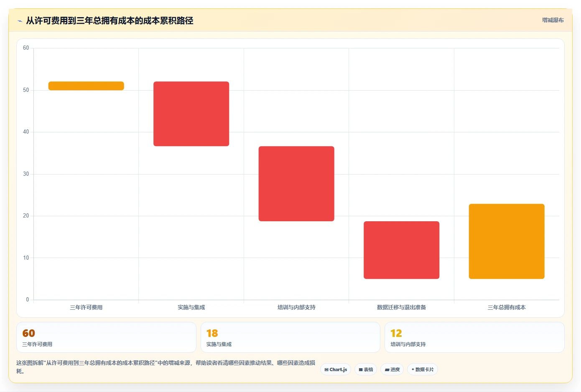Select the red 实施与集成 bar
Image resolution: width=581 pixels, height=392 pixels.
(x=191, y=114)
